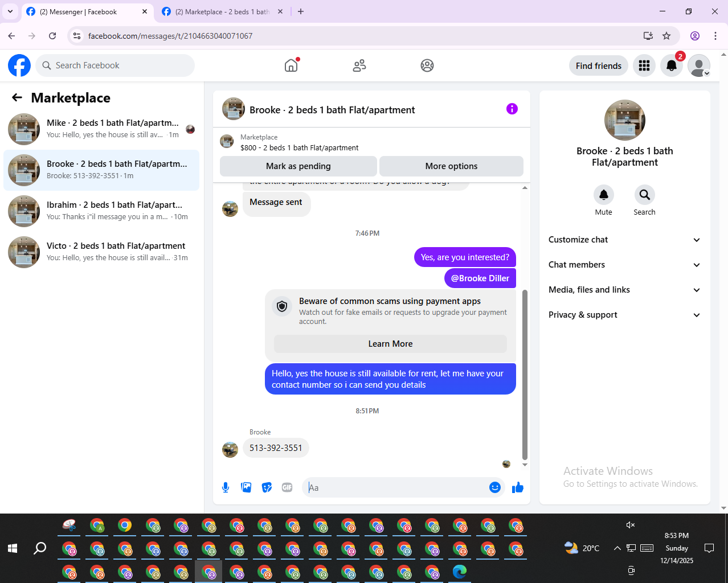Bookmark this page star icon
This screenshot has height=583, width=728.
666,36
